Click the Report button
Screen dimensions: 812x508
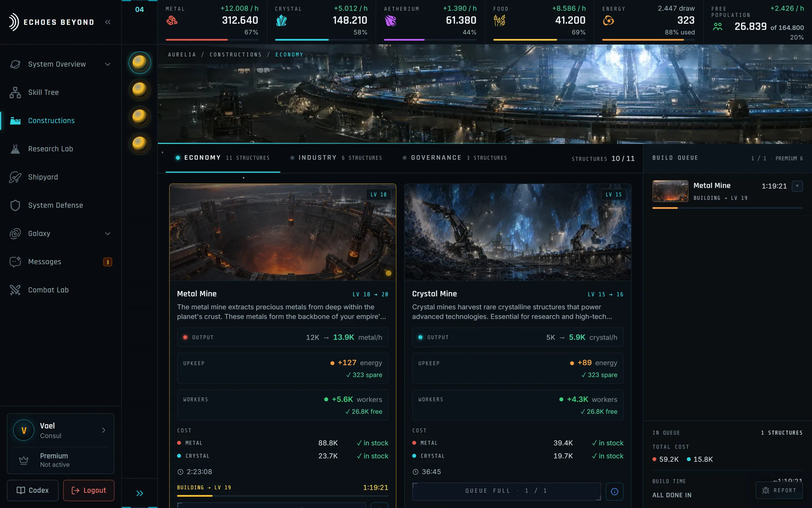[x=779, y=490]
